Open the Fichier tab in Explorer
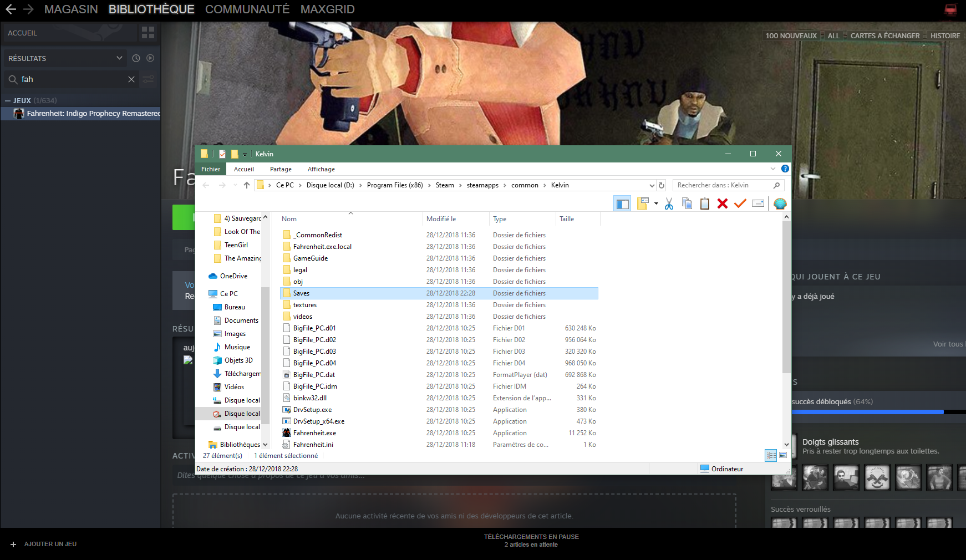The height and width of the screenshot is (560, 966). 211,169
